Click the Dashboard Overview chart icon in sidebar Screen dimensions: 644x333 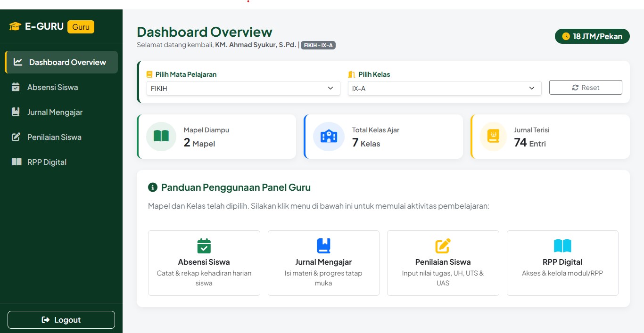coord(18,62)
